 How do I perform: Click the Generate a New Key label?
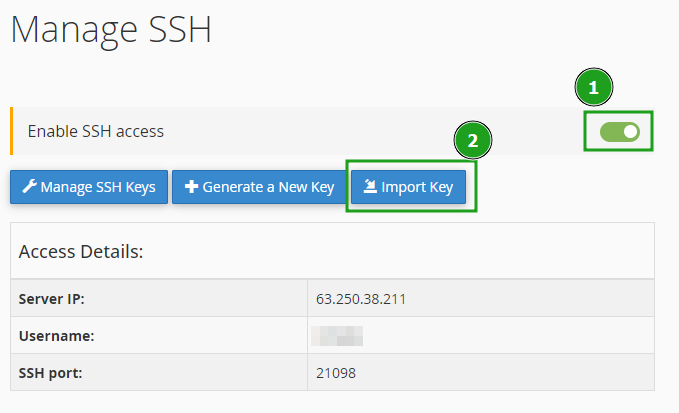point(268,187)
